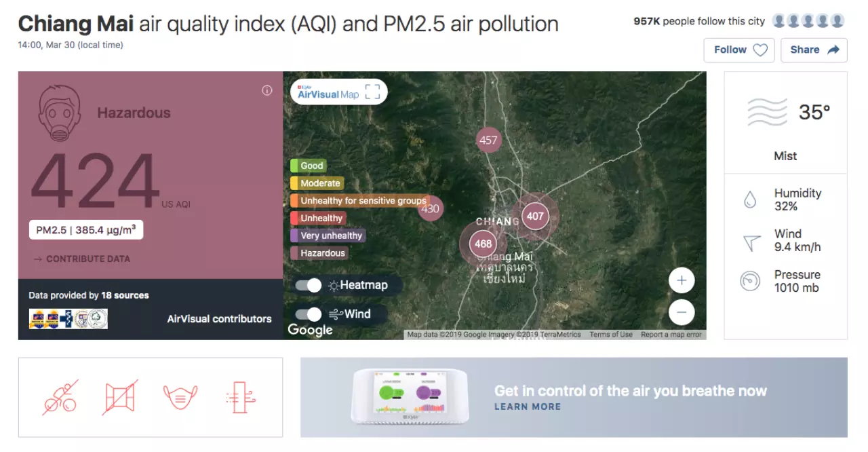This screenshot has width=868, height=452.
Task: Click the Unhealthy legend label
Action: 318,219
